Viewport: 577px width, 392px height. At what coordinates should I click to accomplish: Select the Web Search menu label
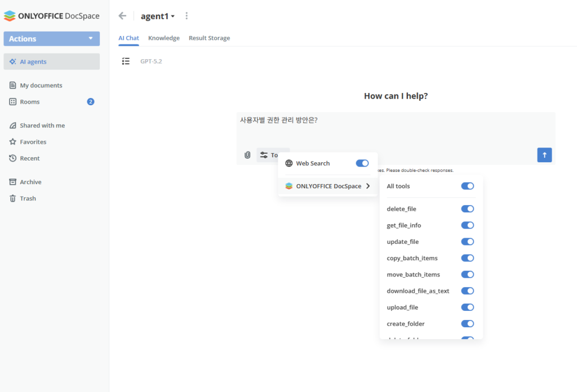point(313,163)
